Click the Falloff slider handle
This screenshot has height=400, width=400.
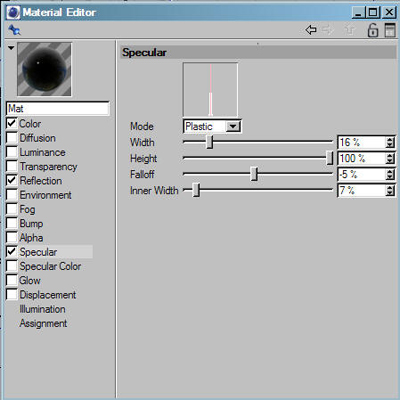[x=254, y=174]
